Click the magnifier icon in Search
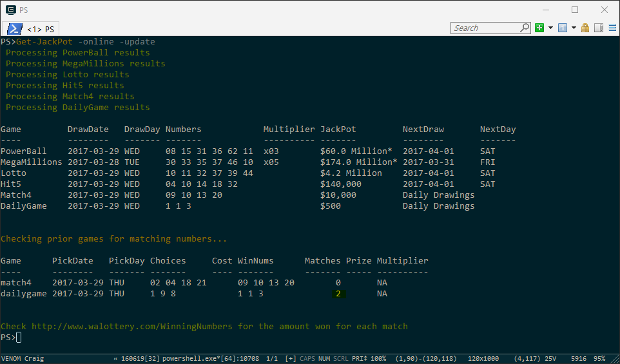 pyautogui.click(x=525, y=28)
